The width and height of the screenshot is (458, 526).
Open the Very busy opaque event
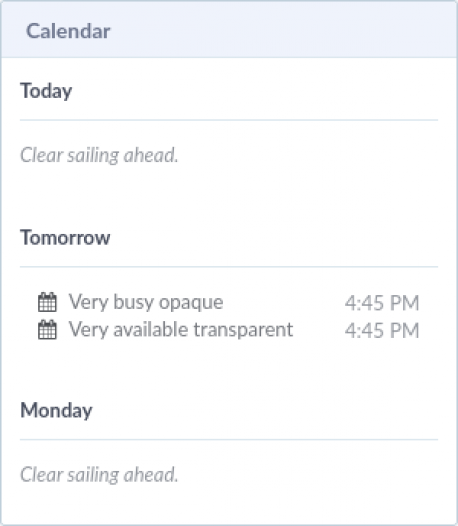[x=146, y=302]
